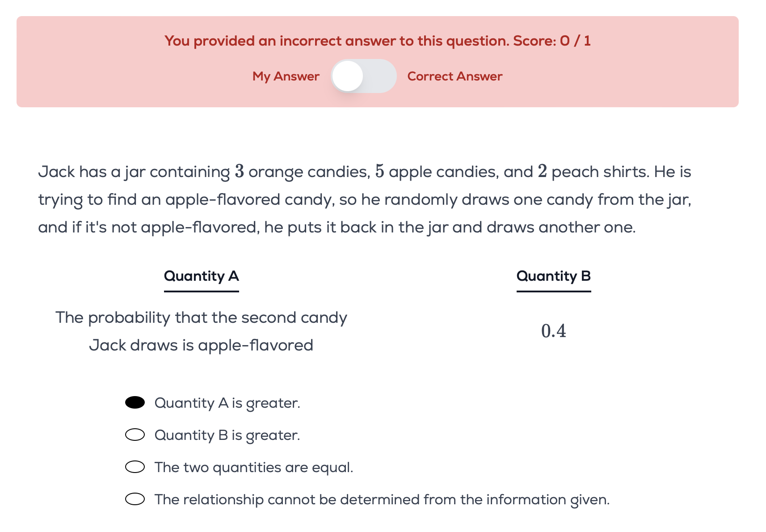Click the Quantity A probability description text
This screenshot has width=766, height=532.
(201, 331)
